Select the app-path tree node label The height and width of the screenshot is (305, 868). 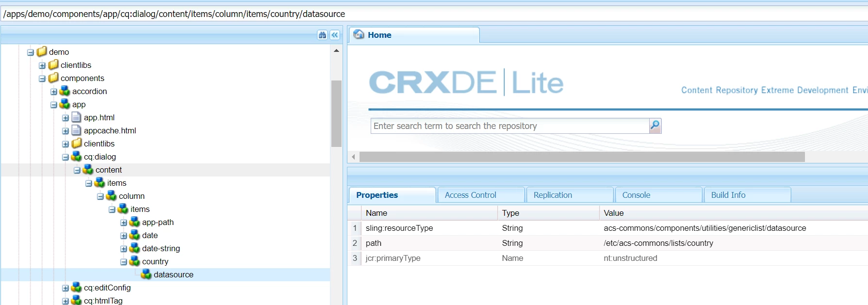158,222
